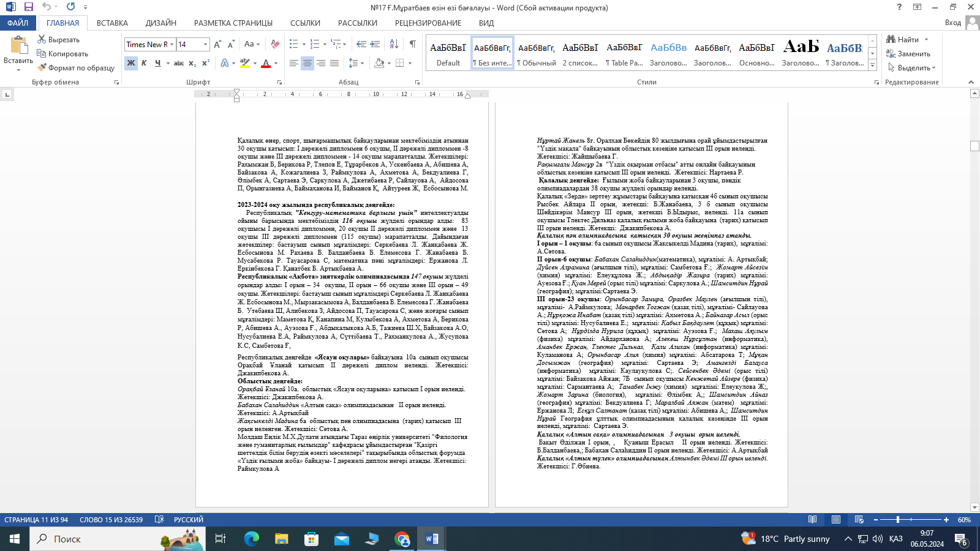
Task: Clear all formatting eraser icon
Action: point(275,45)
